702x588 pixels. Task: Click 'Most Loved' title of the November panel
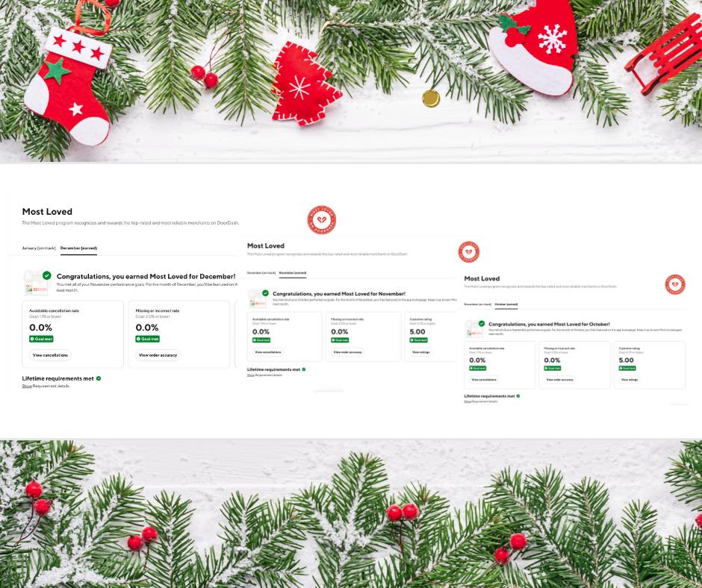(x=266, y=245)
